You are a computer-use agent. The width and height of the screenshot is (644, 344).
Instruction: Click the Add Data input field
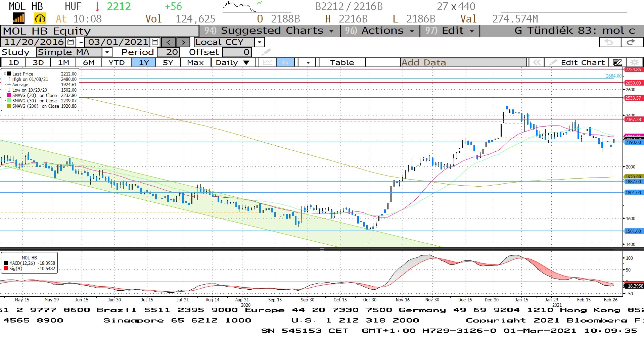pyautogui.click(x=463, y=62)
